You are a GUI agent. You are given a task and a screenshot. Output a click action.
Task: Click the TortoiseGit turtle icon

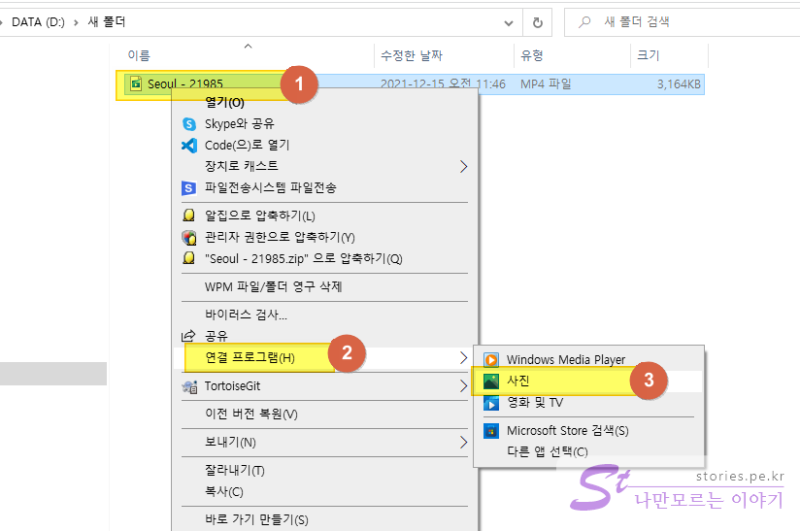pyautogui.click(x=189, y=387)
